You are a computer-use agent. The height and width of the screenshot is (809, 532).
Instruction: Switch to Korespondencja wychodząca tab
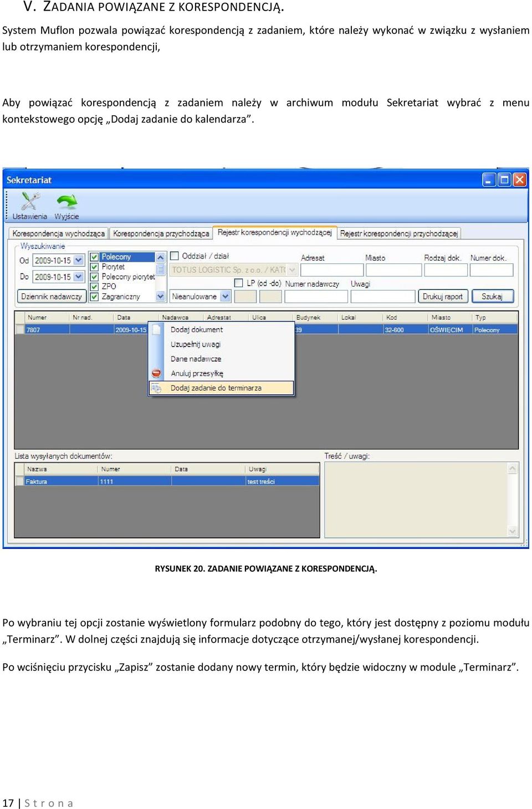point(58,233)
